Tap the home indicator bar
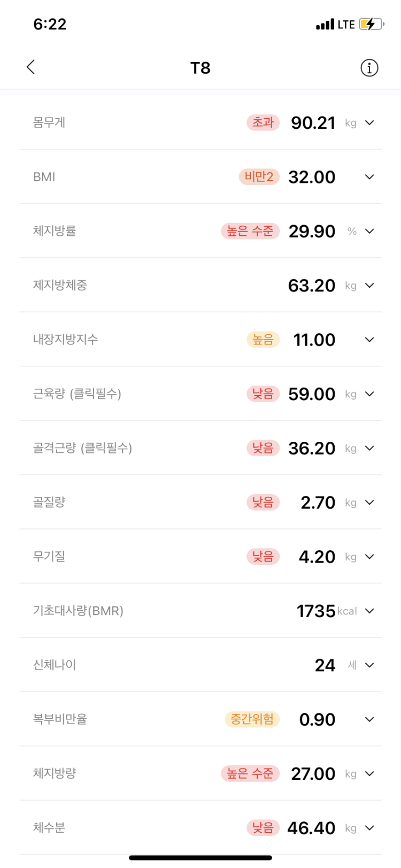401x868 pixels. [x=200, y=858]
